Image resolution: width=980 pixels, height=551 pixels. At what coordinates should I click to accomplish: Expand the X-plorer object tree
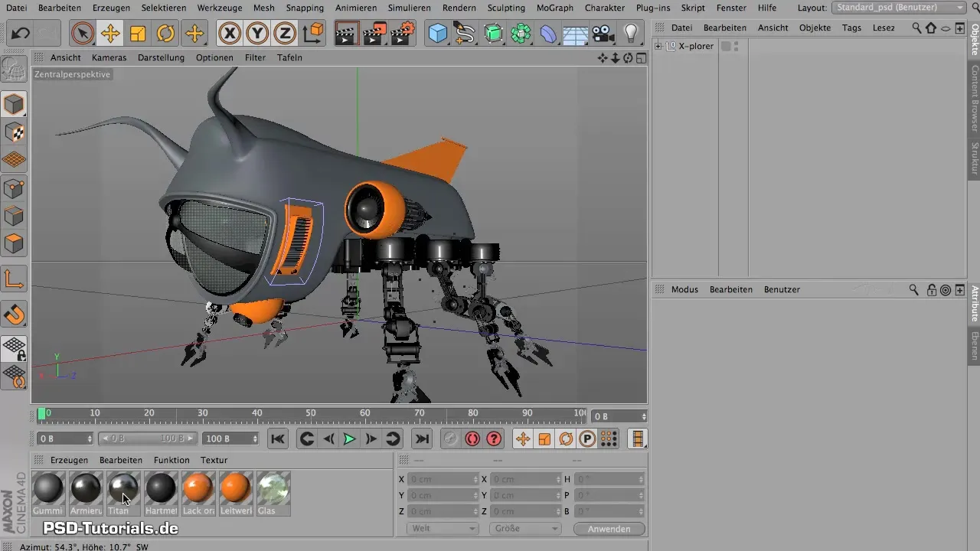coord(658,46)
